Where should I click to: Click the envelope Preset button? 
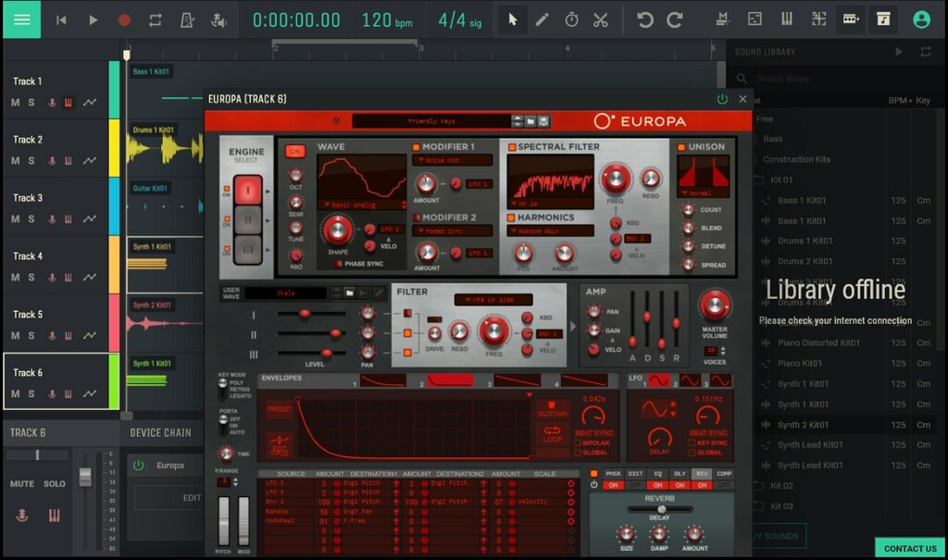click(280, 409)
